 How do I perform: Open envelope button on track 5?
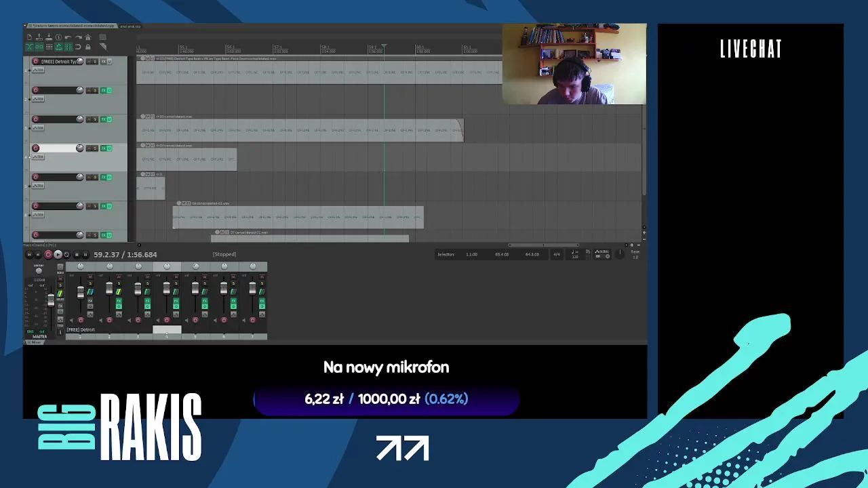[x=39, y=186]
